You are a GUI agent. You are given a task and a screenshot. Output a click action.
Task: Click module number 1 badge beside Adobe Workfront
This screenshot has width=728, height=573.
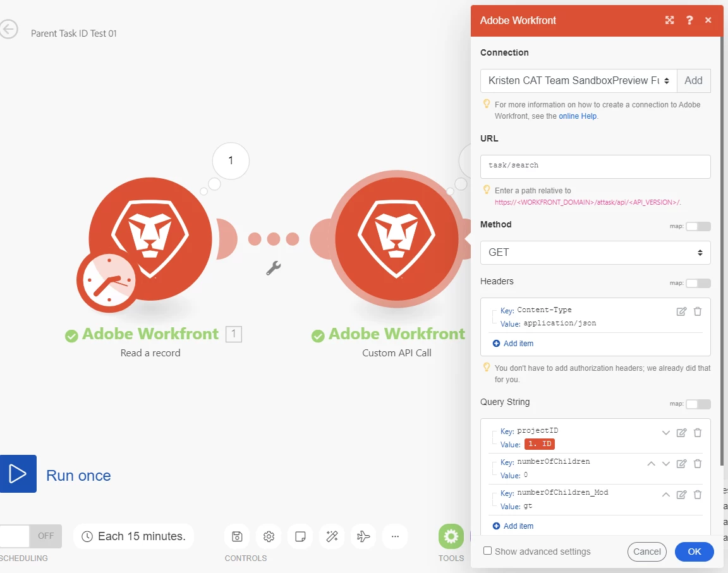pos(234,334)
